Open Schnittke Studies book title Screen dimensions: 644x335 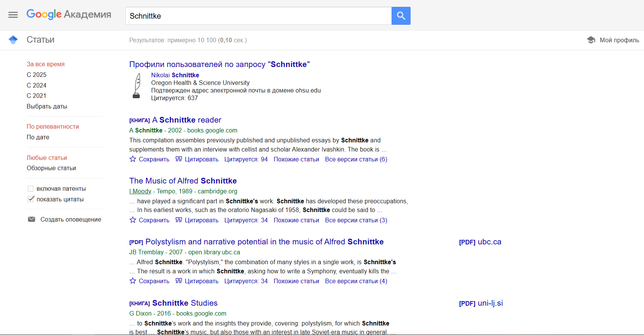tap(185, 303)
